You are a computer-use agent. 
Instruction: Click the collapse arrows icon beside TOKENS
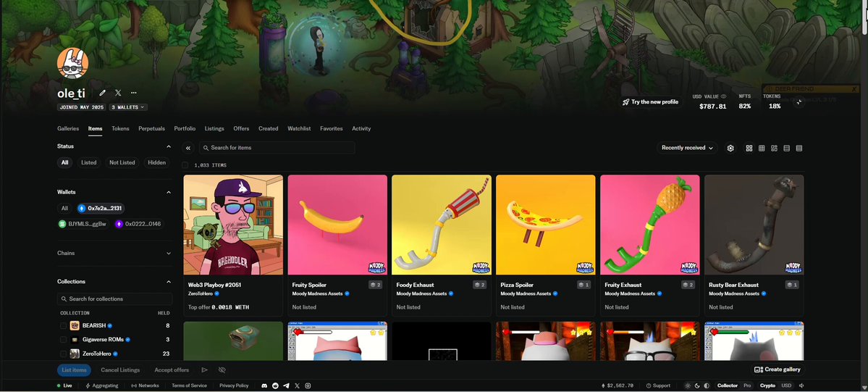tap(799, 102)
